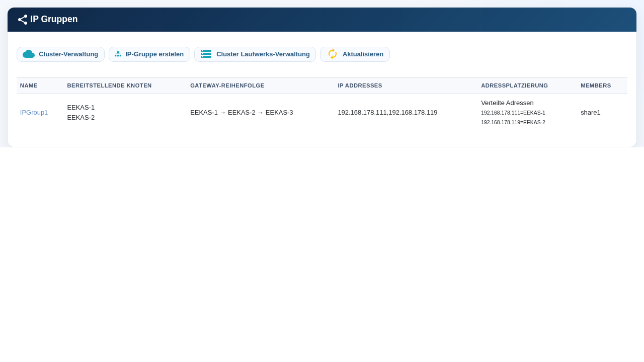This screenshot has width=644, height=362.
Task: Select the EEKAS-1 node entry
Action: click(x=81, y=108)
